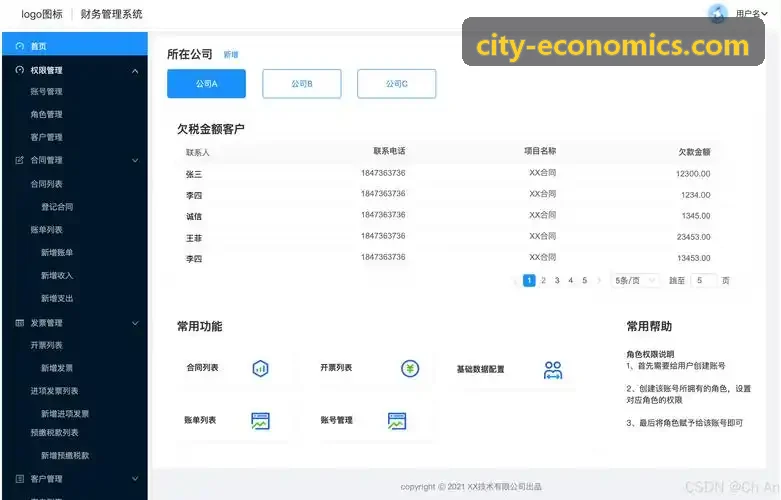
Task: Open 账单列表 in the sidebar
Action: (x=46, y=230)
